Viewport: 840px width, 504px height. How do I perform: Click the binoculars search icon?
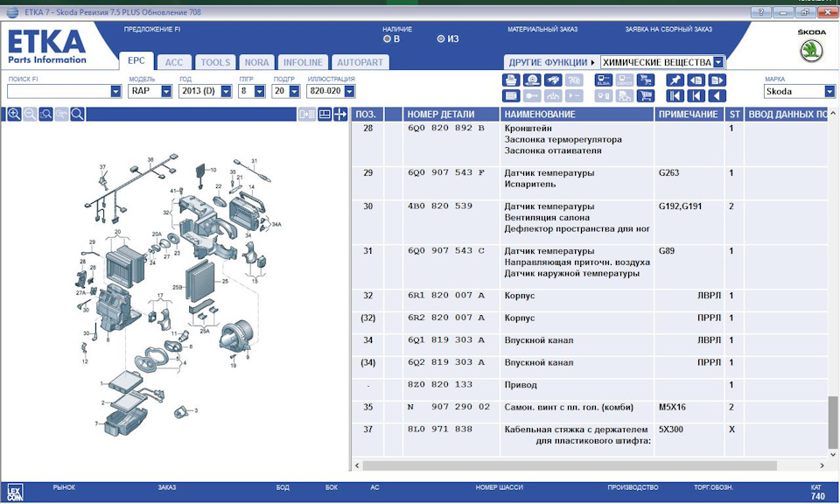(553, 80)
